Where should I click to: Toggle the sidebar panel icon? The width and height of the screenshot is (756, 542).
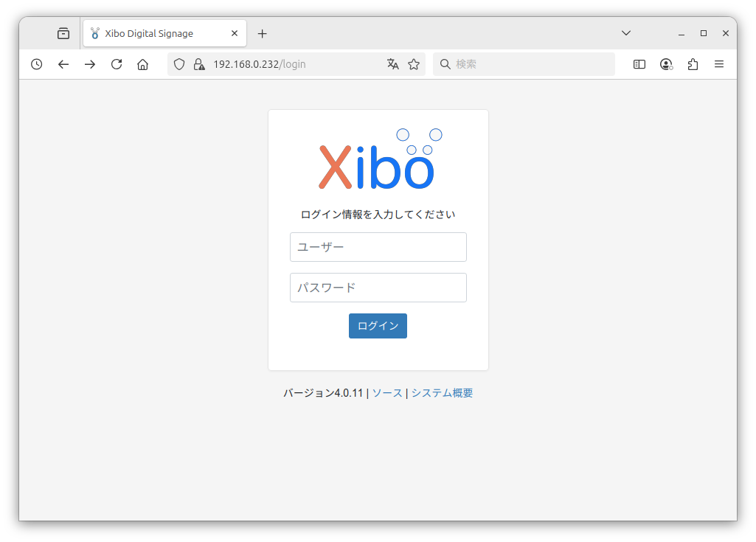[x=639, y=64]
